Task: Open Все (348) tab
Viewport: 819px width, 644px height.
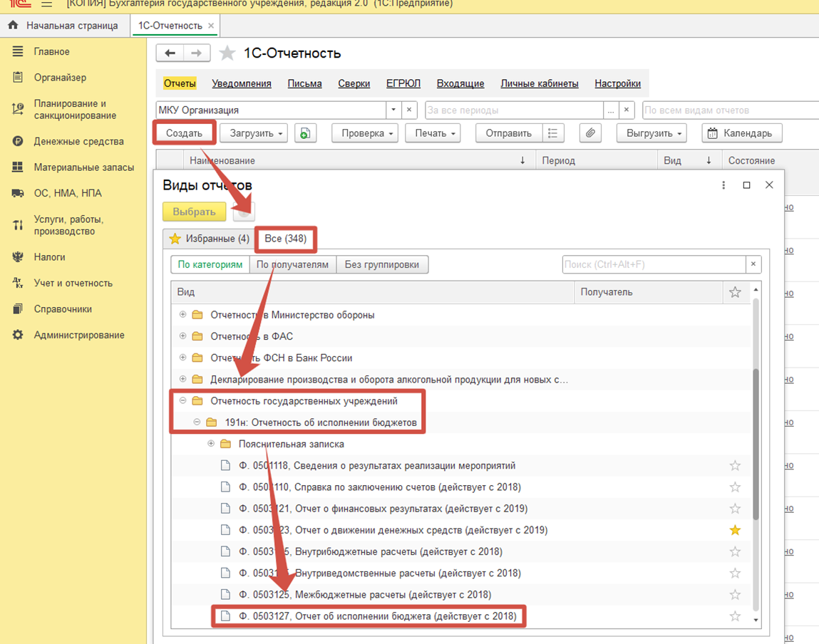Action: (x=285, y=239)
